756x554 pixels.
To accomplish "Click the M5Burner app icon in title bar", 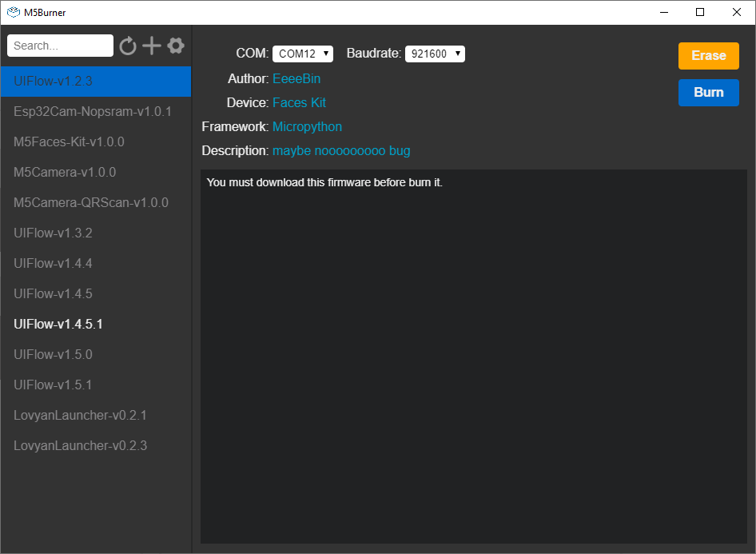I will (x=14, y=12).
